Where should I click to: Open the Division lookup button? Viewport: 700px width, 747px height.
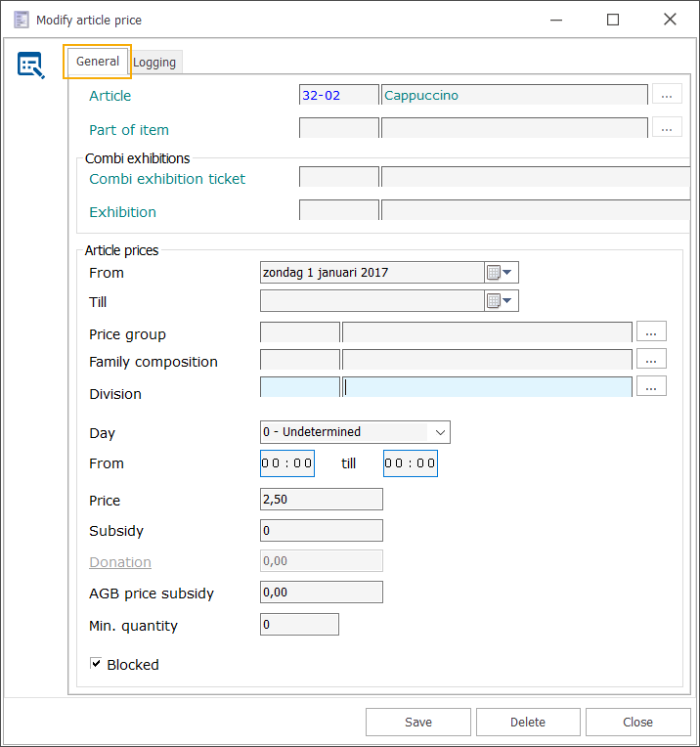tap(651, 386)
